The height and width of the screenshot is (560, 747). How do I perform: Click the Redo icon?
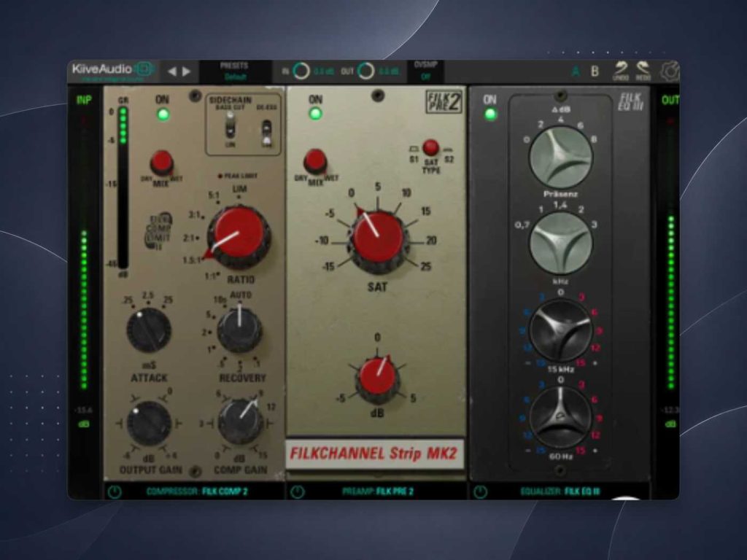tap(643, 71)
